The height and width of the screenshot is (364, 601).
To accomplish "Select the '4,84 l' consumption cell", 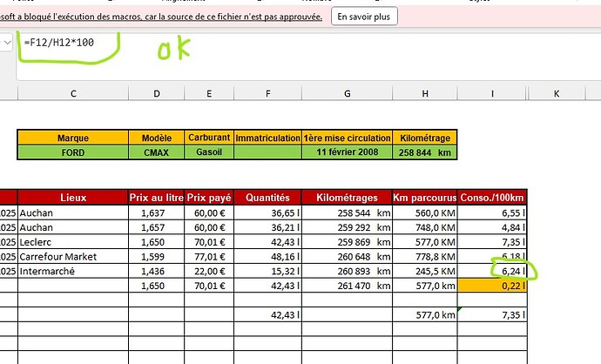I will tap(492, 227).
